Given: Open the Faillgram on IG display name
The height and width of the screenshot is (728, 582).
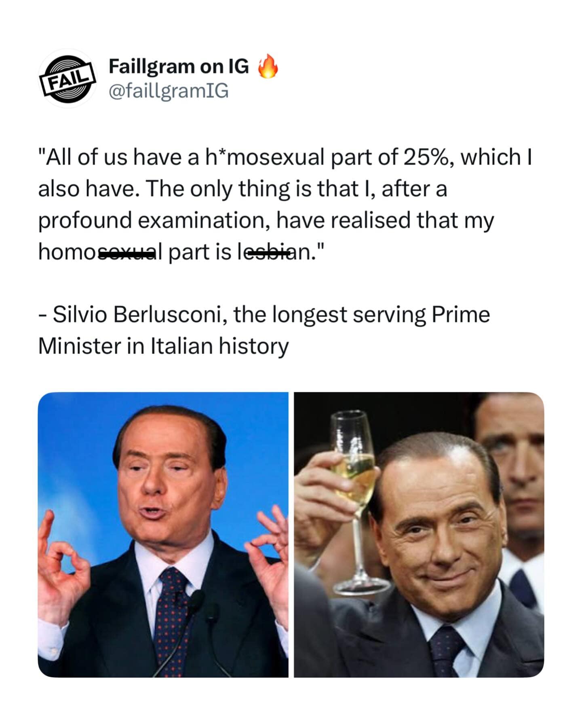Looking at the screenshot, I should pyautogui.click(x=179, y=67).
